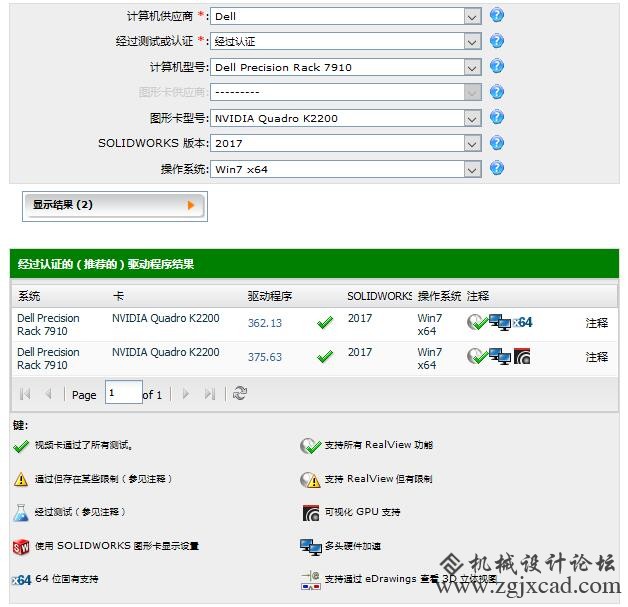The image size is (628, 607).
Task: Open help for computer model field
Action: (x=497, y=66)
